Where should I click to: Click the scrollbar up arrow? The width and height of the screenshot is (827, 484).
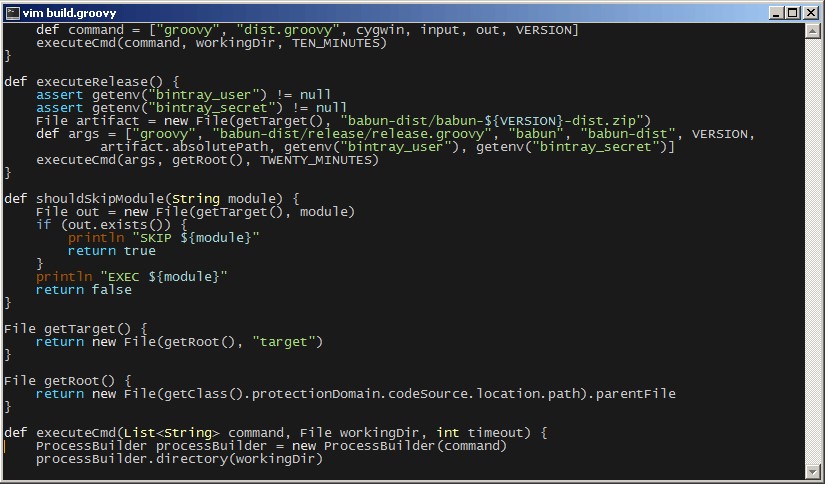(815, 31)
